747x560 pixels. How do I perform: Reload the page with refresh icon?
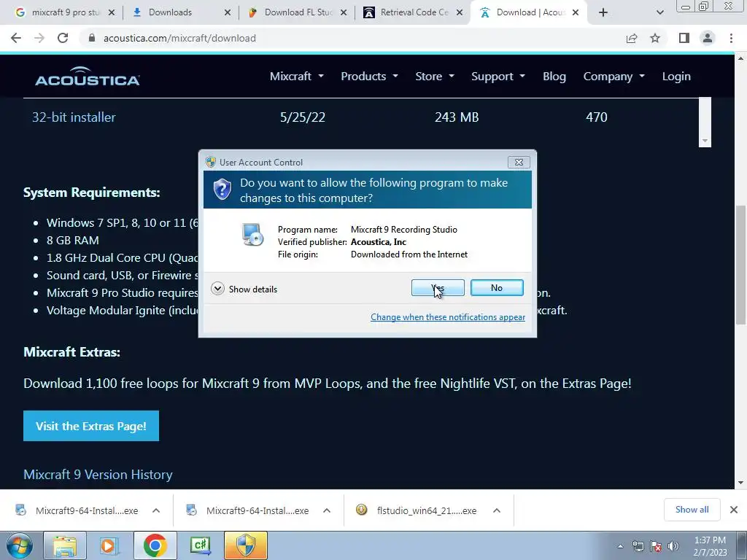pyautogui.click(x=63, y=38)
